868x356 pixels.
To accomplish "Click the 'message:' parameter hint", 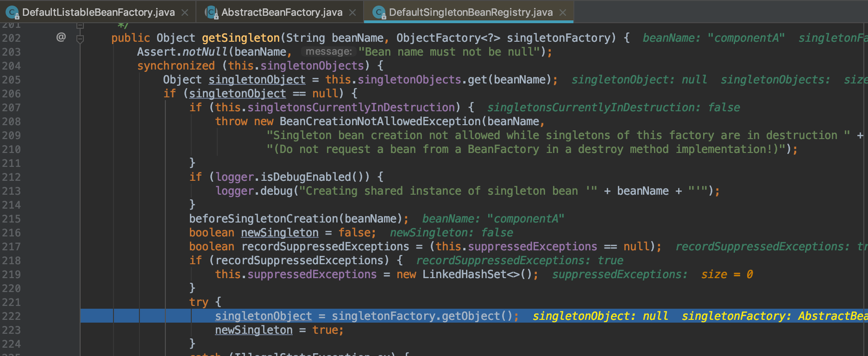I will [329, 52].
